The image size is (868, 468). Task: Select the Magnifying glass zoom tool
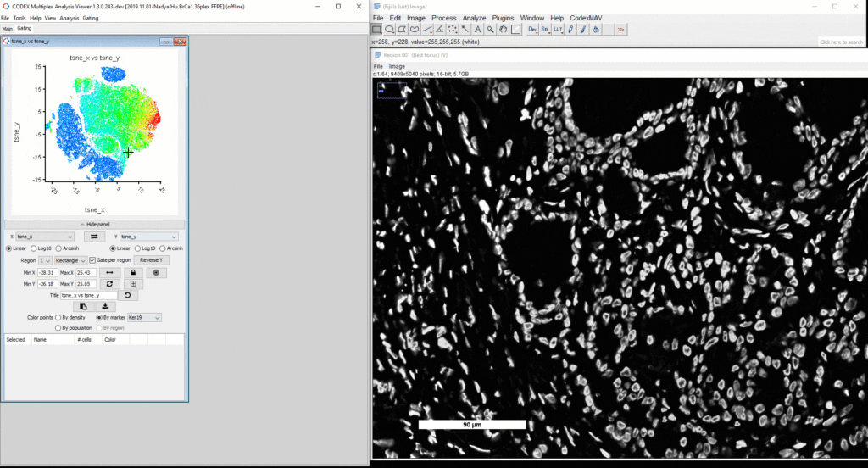pos(490,29)
